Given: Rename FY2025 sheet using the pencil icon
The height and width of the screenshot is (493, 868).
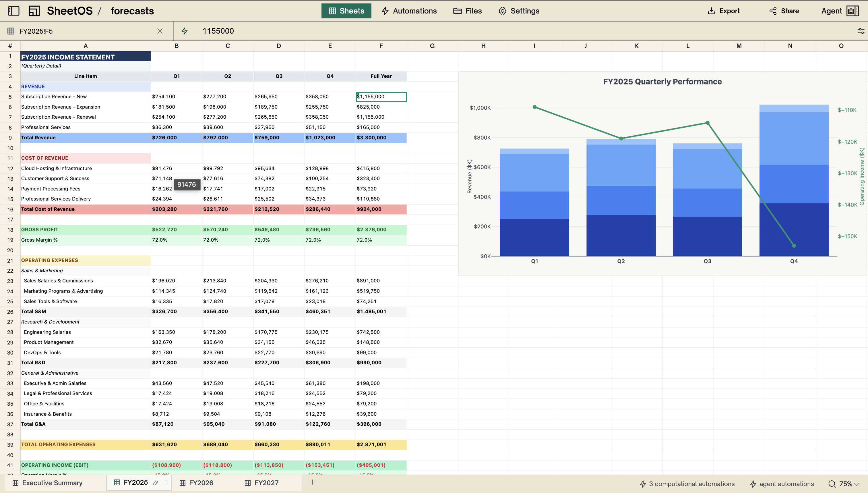Looking at the screenshot, I should [x=156, y=483].
